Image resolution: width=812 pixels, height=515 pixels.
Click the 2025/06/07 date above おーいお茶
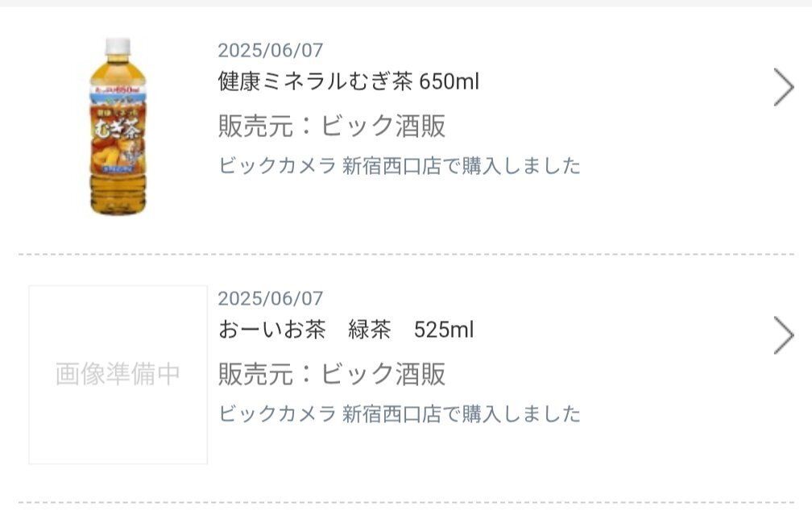tap(270, 299)
